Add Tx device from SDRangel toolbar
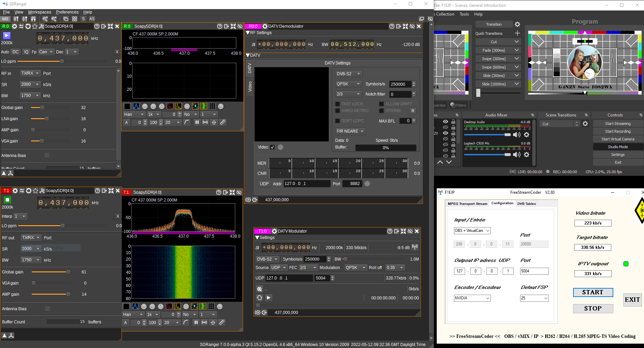The height and width of the screenshot is (348, 644). pyautogui.click(x=25, y=19)
